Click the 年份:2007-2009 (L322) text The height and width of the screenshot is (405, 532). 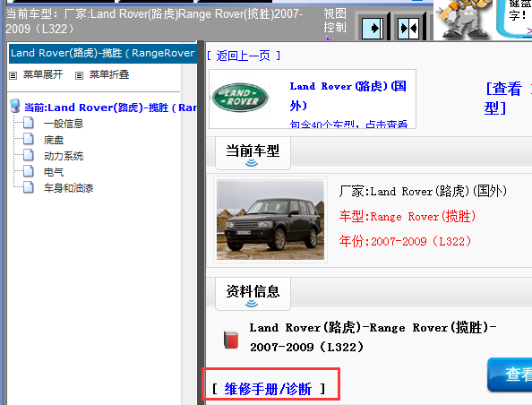tap(405, 241)
